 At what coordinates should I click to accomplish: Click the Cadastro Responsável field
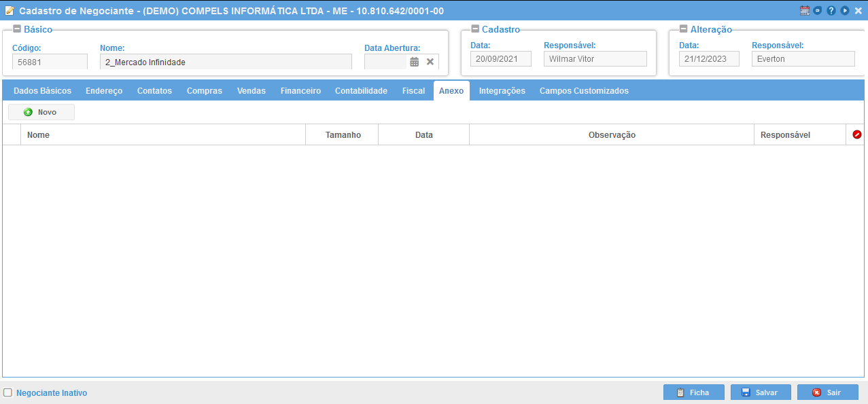click(595, 59)
